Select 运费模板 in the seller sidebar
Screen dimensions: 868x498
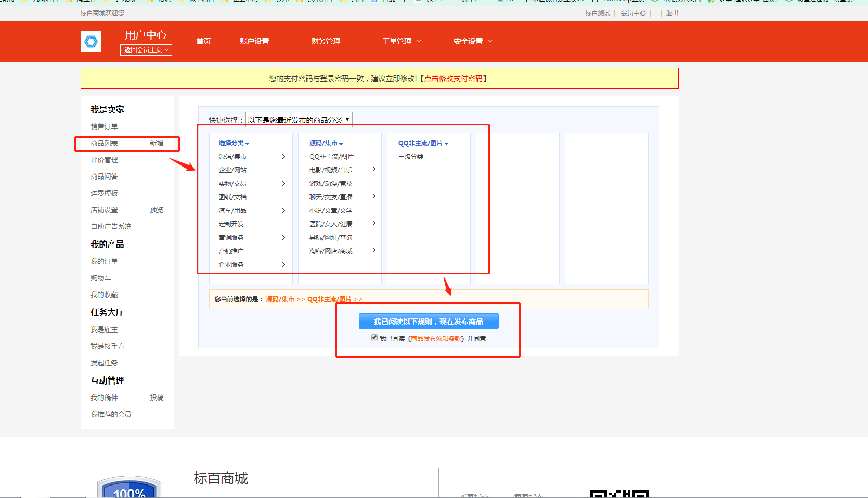(104, 193)
